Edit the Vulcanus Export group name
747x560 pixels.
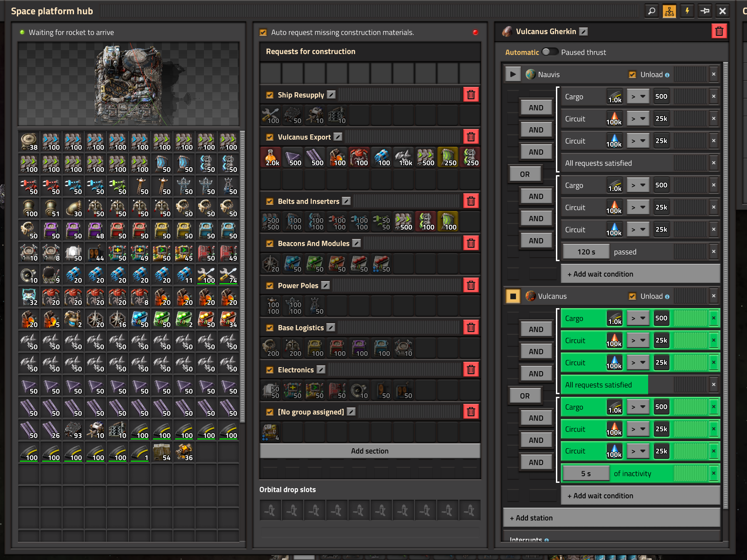pos(338,137)
